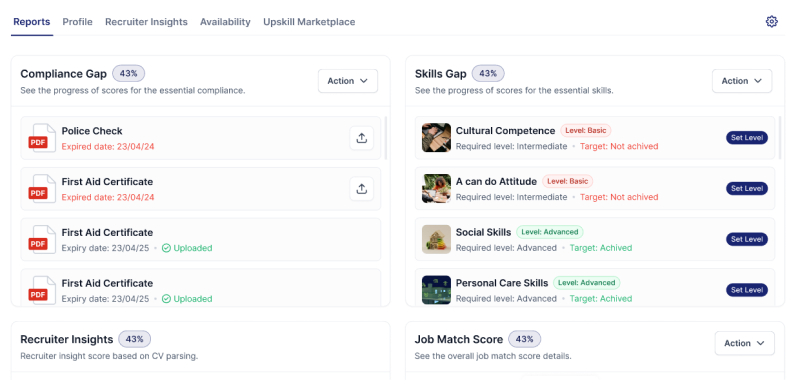The image size is (800, 390).
Task: Set Level for A can do Attitude
Action: tap(747, 188)
